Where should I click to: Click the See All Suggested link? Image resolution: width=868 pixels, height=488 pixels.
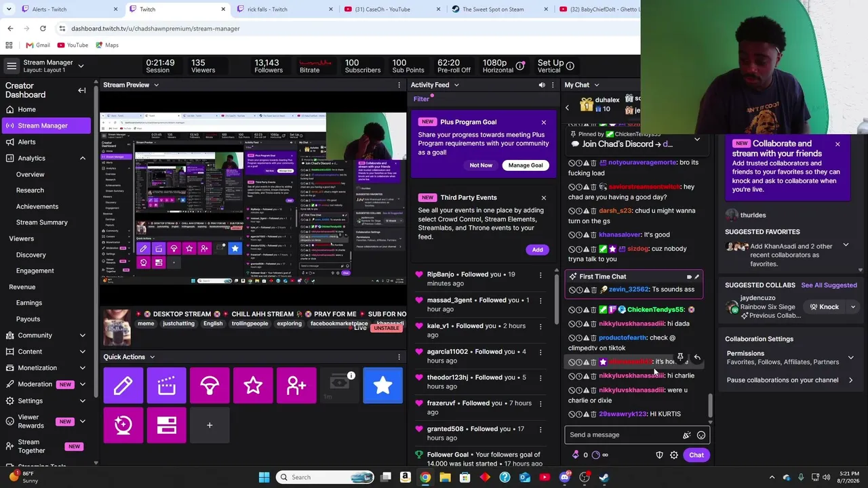coord(829,285)
